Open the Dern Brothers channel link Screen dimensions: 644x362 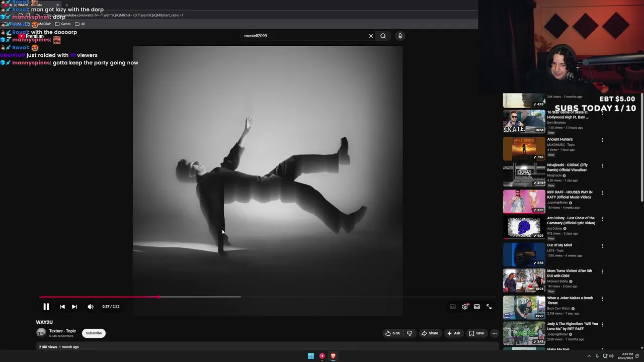[556, 123]
